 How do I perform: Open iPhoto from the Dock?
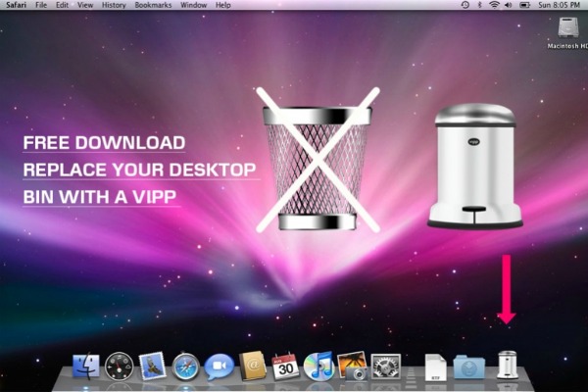click(352, 366)
